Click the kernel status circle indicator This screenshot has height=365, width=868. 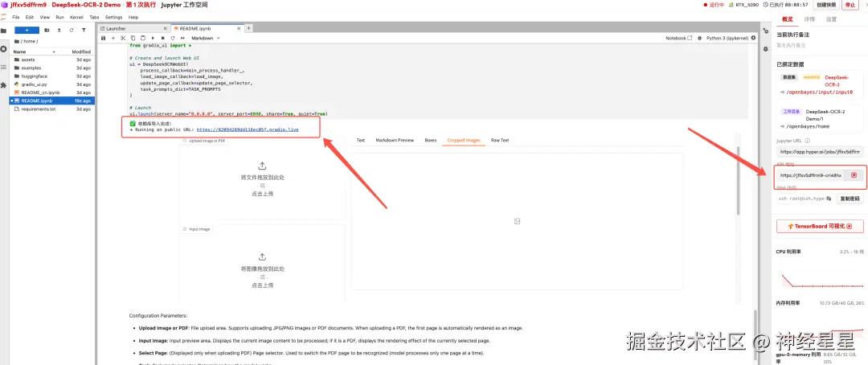pos(753,39)
